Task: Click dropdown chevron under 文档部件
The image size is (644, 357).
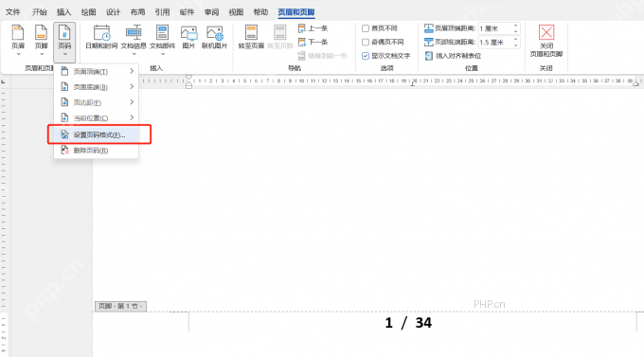Action: click(163, 54)
